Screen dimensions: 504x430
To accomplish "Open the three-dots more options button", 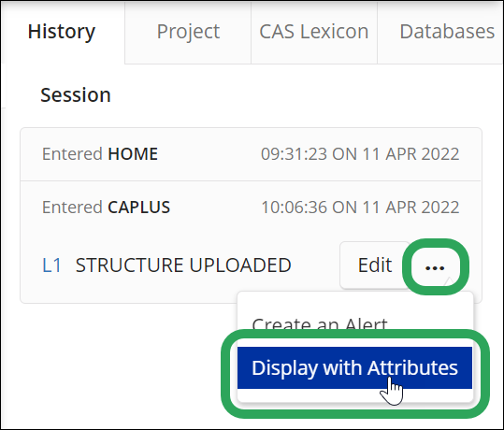I will (x=435, y=266).
